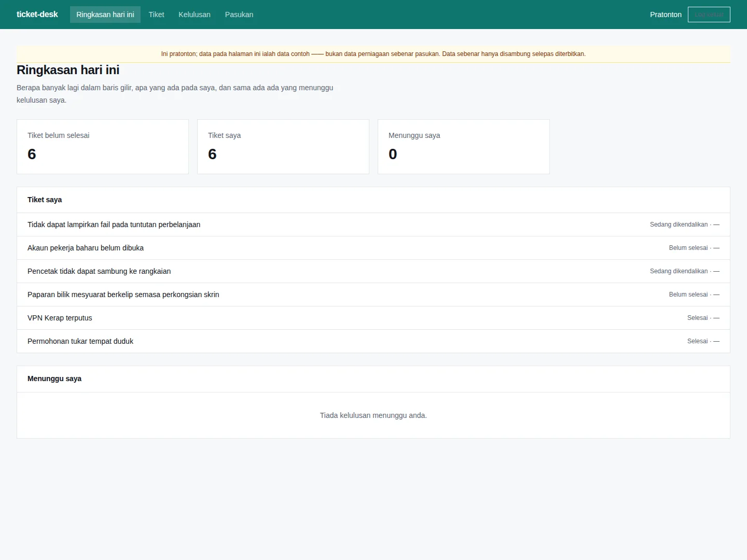Click the Menunggu saya list section header

pyautogui.click(x=374, y=379)
